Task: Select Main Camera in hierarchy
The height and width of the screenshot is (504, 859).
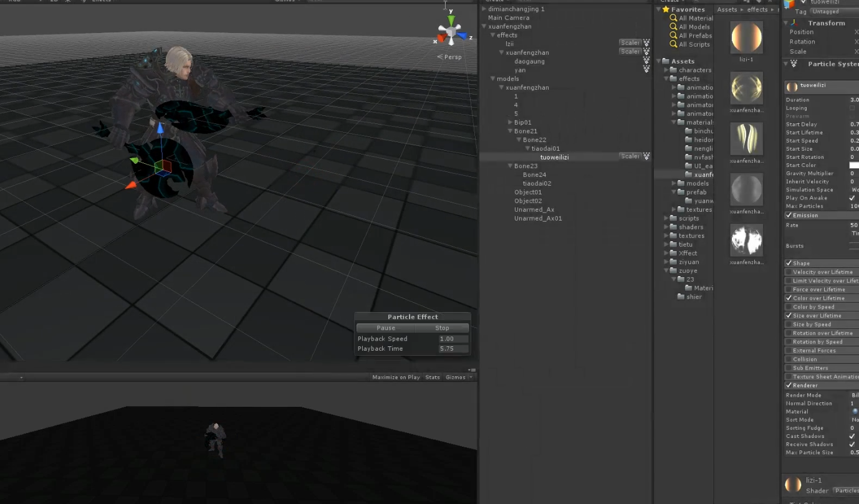Action: tap(509, 17)
